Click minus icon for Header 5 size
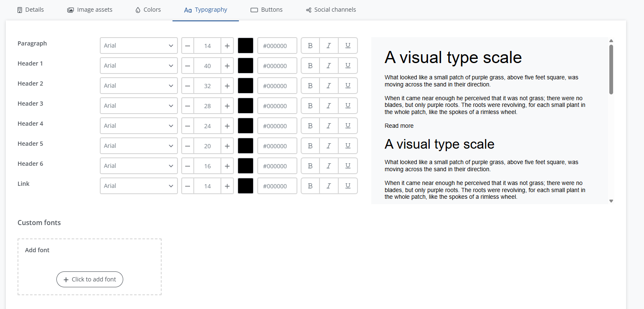 pos(188,146)
